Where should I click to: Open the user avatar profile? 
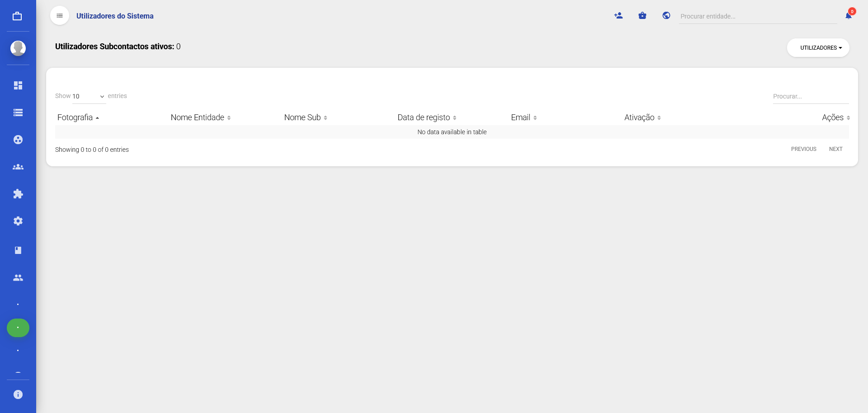click(x=18, y=48)
